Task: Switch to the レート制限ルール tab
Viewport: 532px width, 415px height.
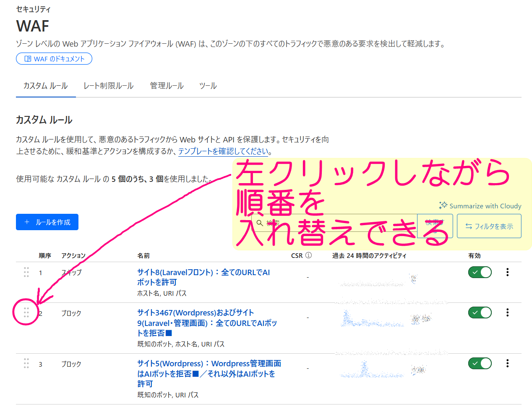Action: 109,86
